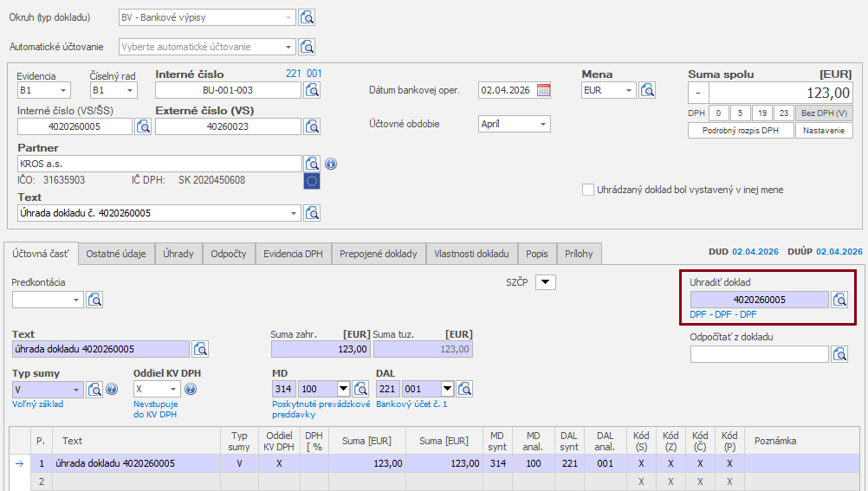Enable 'Uhrádzaný doklad bol vystavený v inej mene' checkbox
The image size is (868, 491).
tap(589, 190)
